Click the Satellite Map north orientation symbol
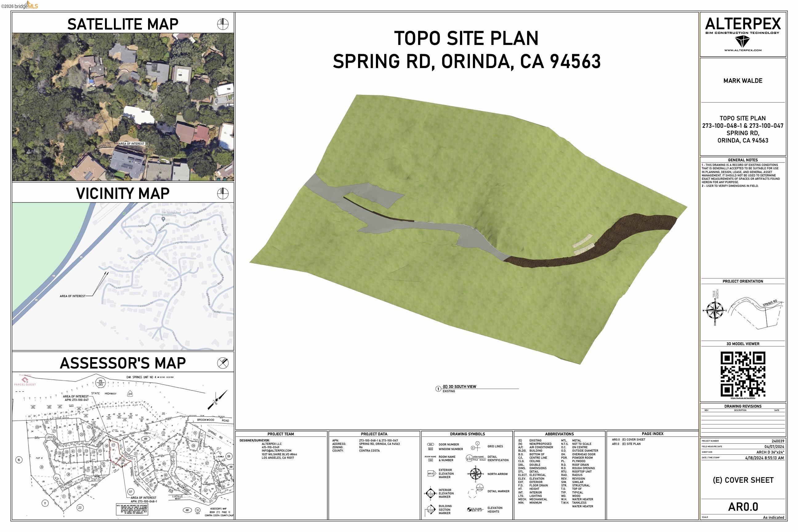Image resolution: width=798 pixels, height=532 pixels. point(223,24)
